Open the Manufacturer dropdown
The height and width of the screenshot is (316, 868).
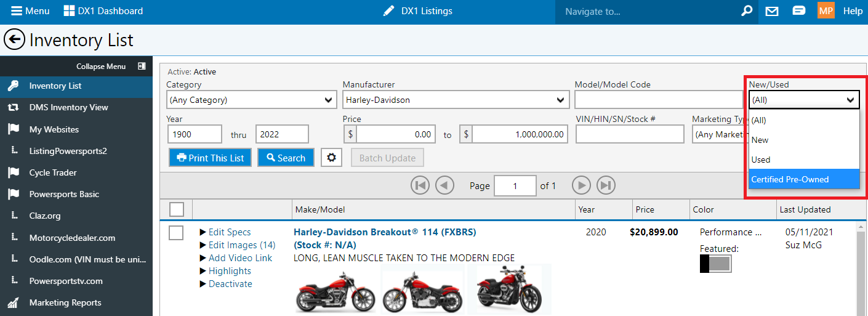click(x=456, y=100)
